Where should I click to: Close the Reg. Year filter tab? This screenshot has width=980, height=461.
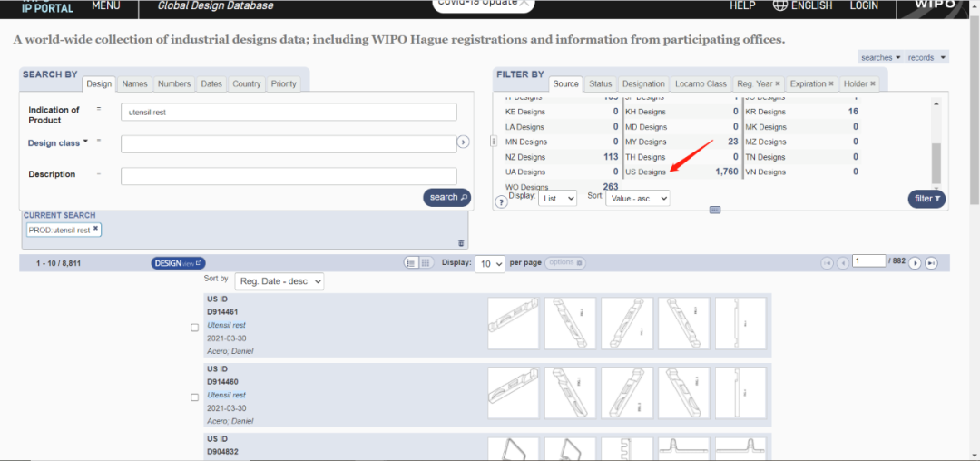click(x=778, y=83)
